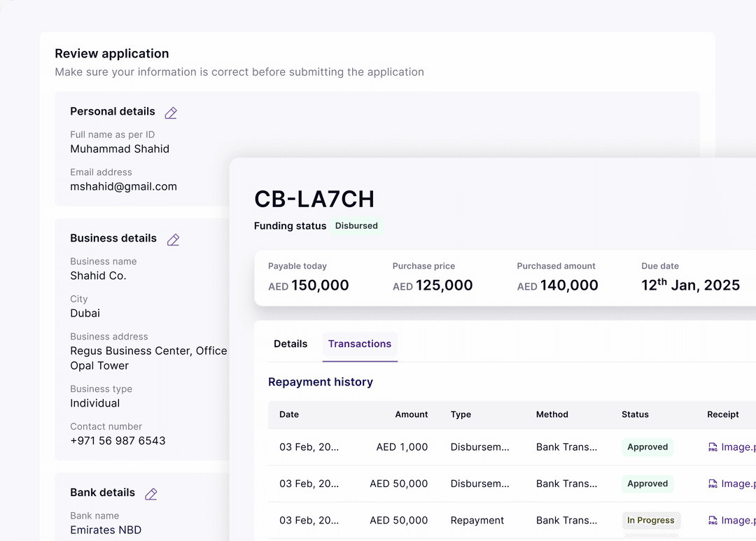The image size is (756, 541).
Task: Edit the Personal details section
Action: click(171, 113)
